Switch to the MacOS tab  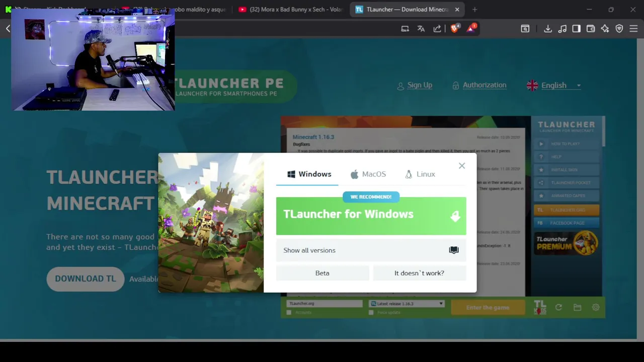pos(368,174)
